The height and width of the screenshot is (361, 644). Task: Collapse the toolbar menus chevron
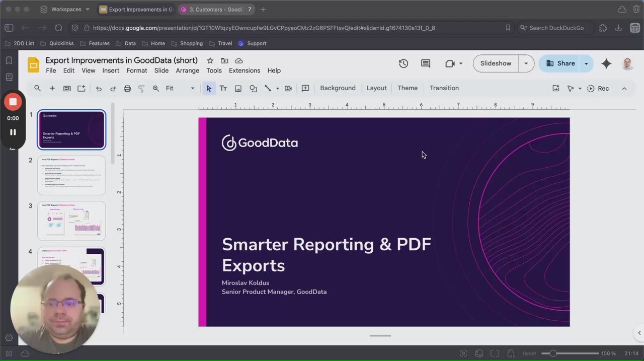pyautogui.click(x=624, y=88)
